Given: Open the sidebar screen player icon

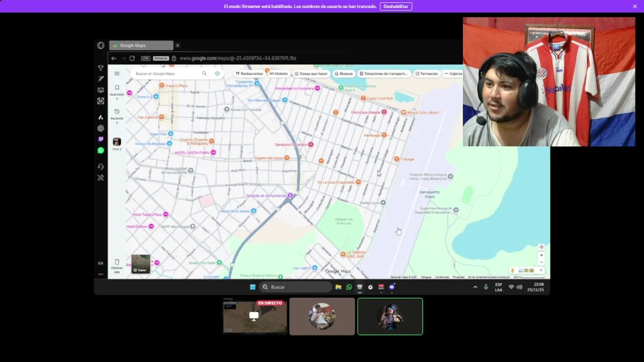Looking at the screenshot, I should [x=101, y=90].
